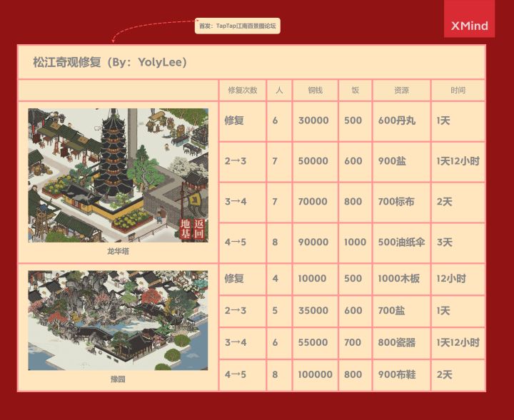The image size is (514, 420).
Task: Select the 600丹丸 resource cell
Action: point(401,121)
